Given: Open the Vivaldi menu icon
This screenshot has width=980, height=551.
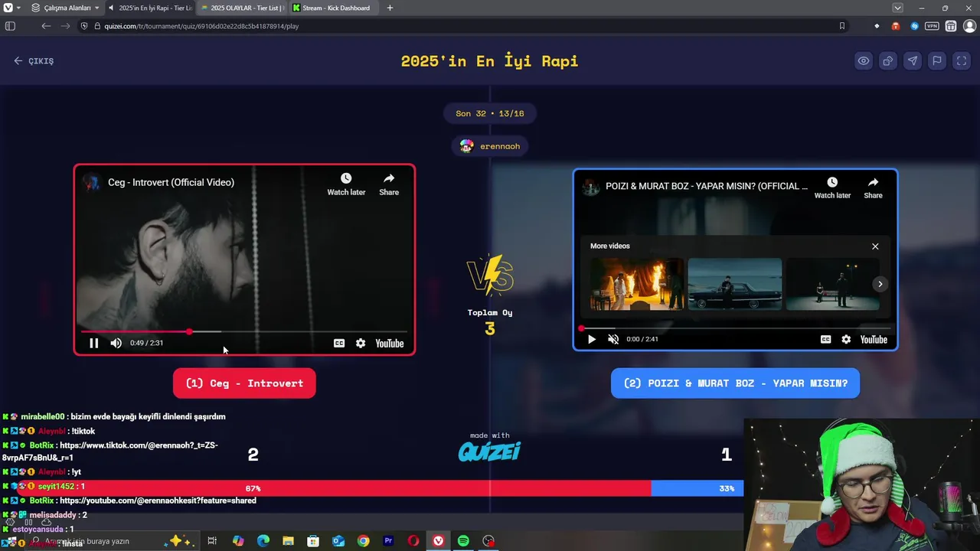Looking at the screenshot, I should pos(8,8).
